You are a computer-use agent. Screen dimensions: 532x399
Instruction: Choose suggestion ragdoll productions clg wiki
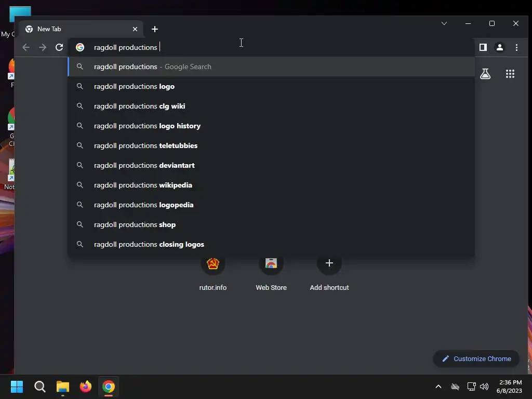coord(271,106)
